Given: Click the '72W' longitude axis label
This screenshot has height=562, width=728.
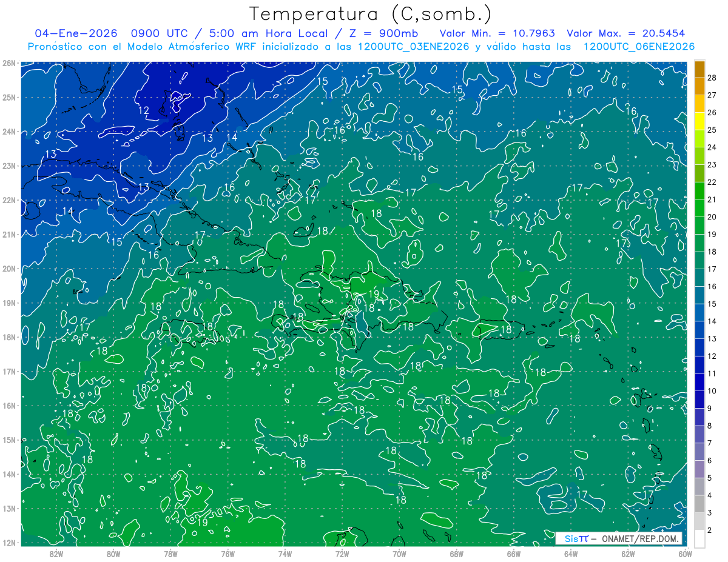Looking at the screenshot, I should (342, 554).
